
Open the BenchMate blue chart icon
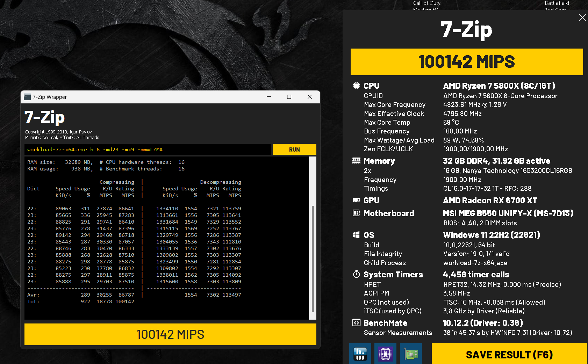tap(360, 354)
